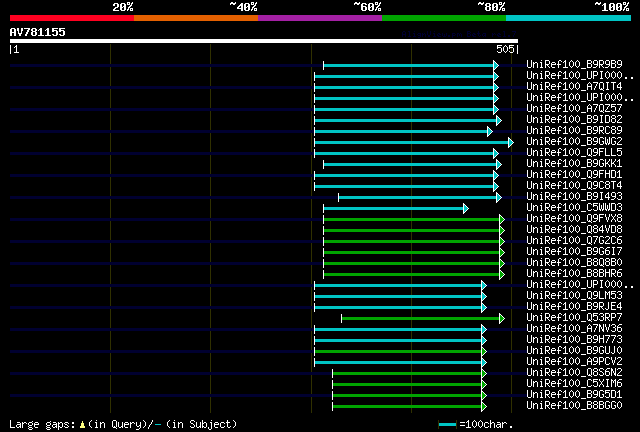The image size is (640, 432).
Task: Click the green arrowhead ending the B8BHR6 alignment
Action: pos(502,275)
